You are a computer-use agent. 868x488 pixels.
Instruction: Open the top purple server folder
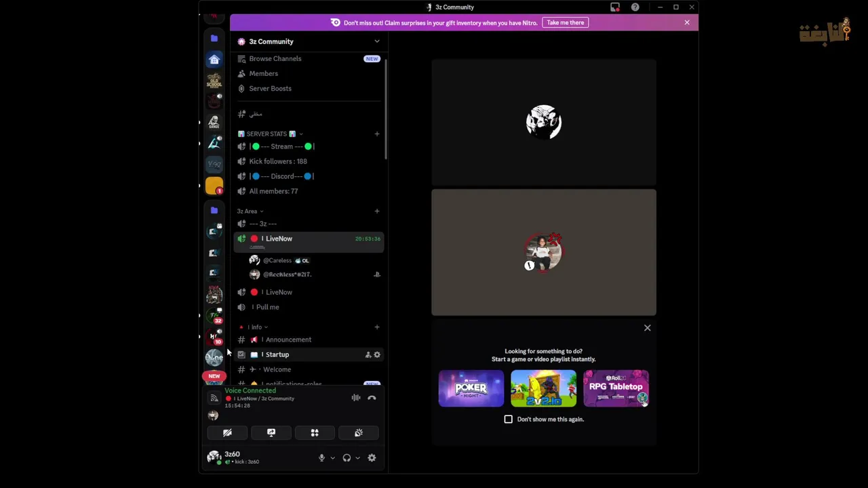click(x=214, y=39)
